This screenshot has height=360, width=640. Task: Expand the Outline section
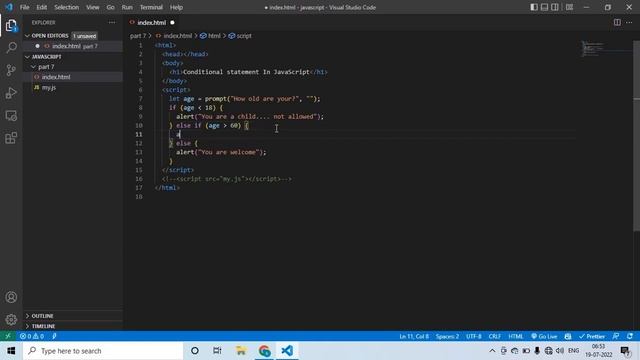coord(42,316)
